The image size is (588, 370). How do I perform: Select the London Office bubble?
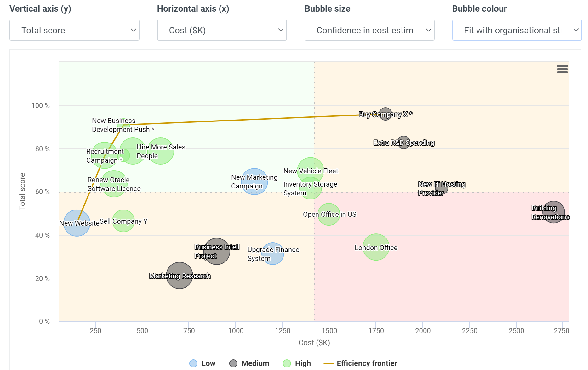click(376, 247)
